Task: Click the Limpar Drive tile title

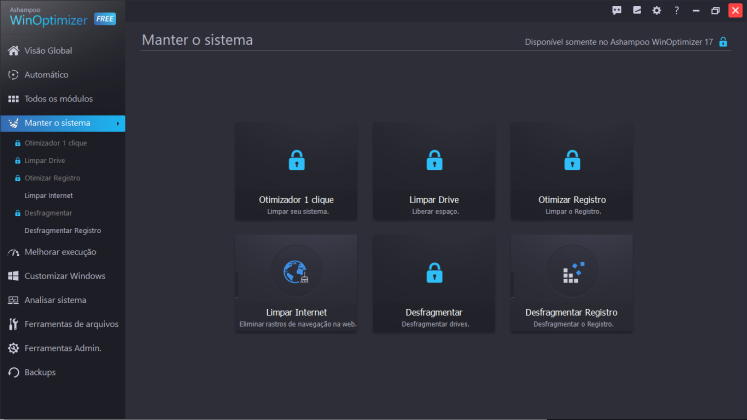Action: [x=434, y=200]
